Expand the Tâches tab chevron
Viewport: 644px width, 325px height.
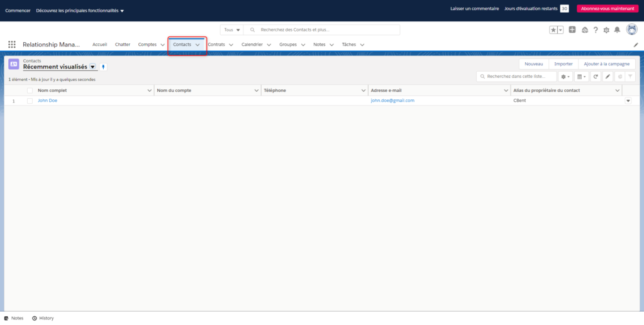point(362,45)
